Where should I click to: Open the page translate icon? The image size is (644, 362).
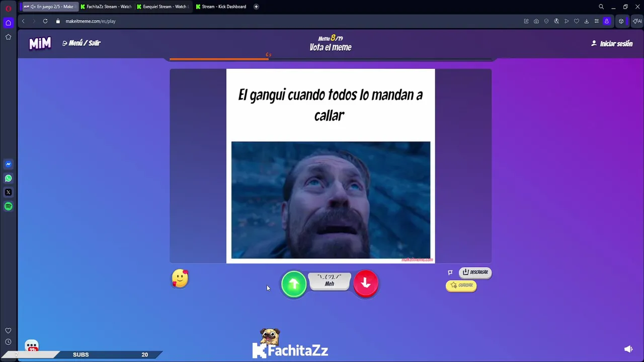[556, 21]
